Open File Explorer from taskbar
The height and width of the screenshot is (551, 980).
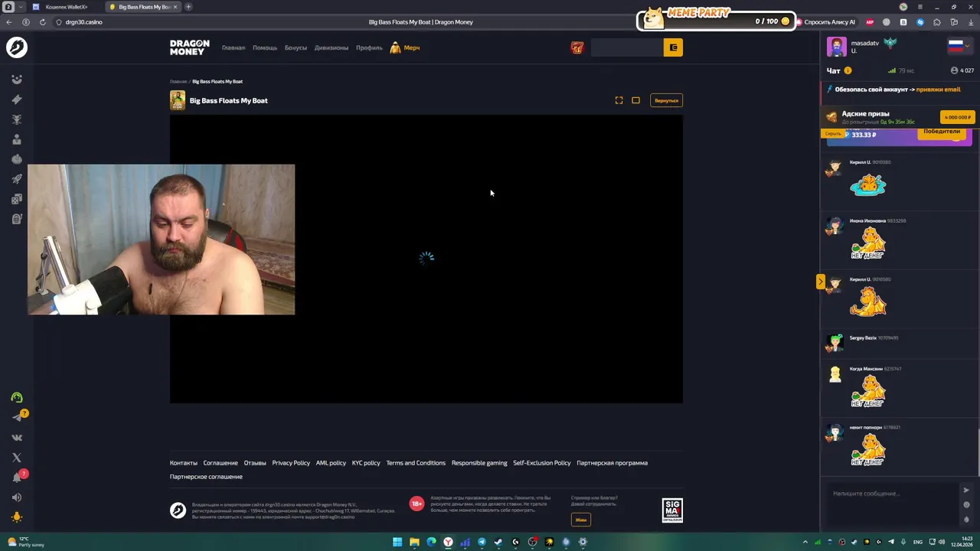(414, 542)
